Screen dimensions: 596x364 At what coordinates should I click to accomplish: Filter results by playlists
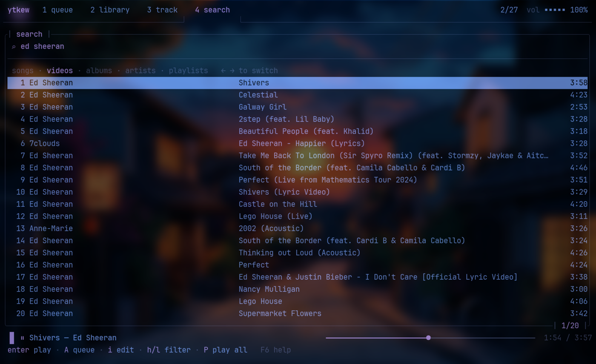click(x=188, y=71)
